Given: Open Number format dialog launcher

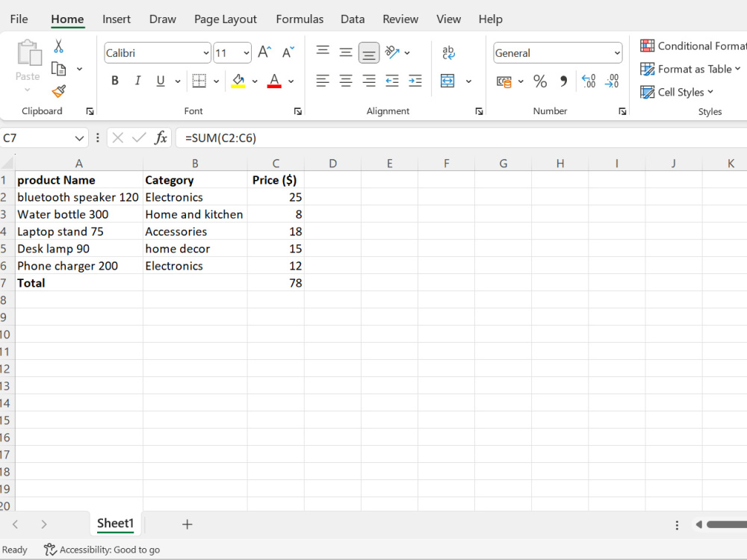Looking at the screenshot, I should pos(622,111).
